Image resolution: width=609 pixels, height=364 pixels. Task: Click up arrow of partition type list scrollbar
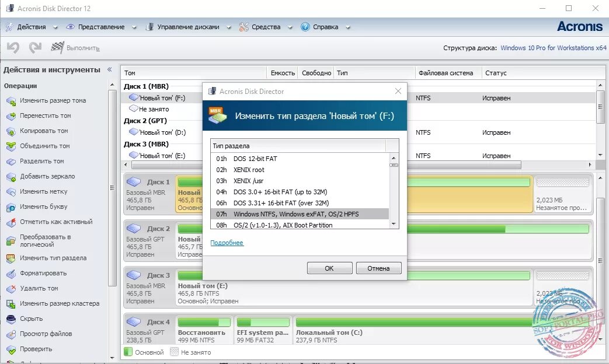click(x=394, y=158)
